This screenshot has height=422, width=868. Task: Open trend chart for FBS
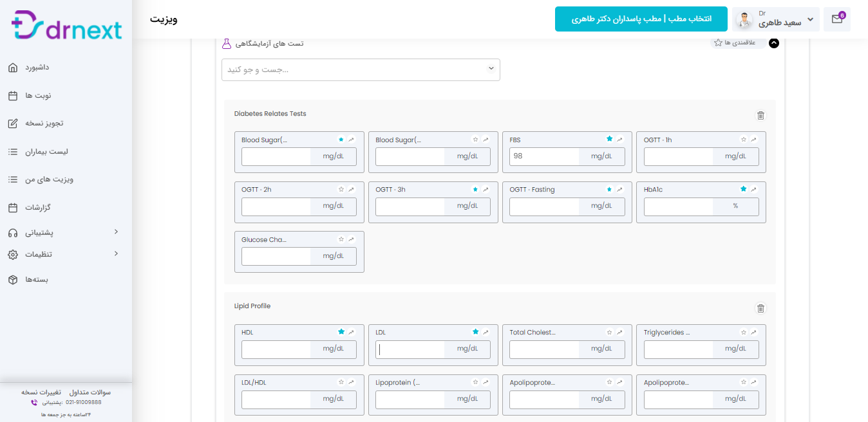pyautogui.click(x=619, y=140)
